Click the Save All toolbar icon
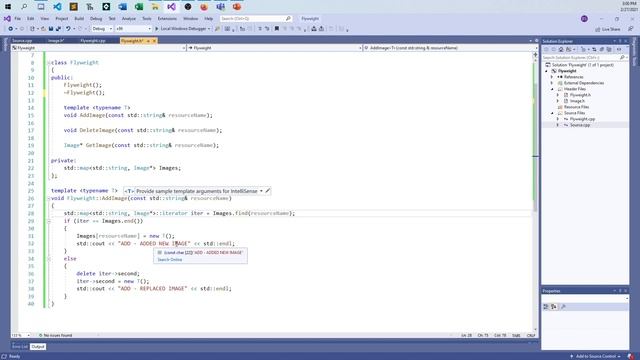Viewport: 640px width, 360px height. [x=58, y=29]
